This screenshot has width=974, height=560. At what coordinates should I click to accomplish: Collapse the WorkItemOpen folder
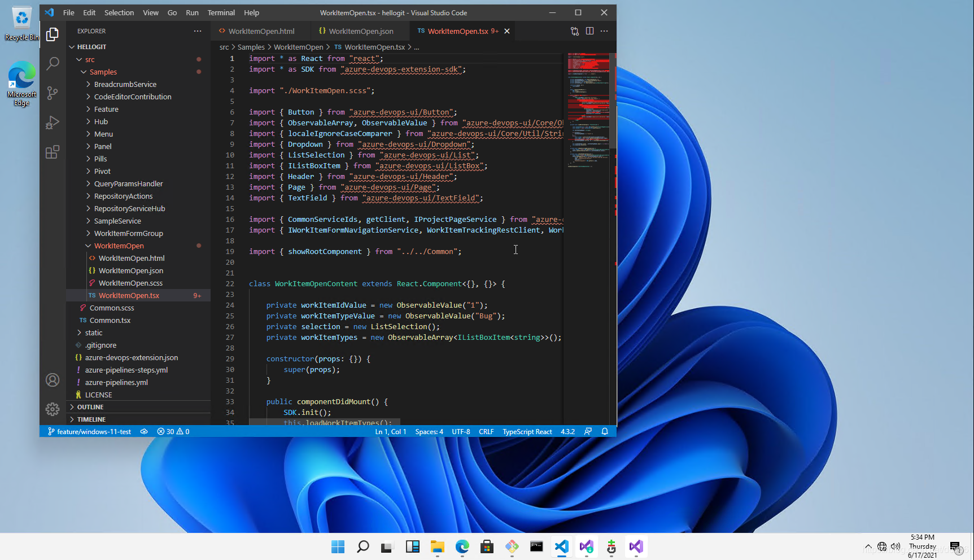[x=138, y=246]
